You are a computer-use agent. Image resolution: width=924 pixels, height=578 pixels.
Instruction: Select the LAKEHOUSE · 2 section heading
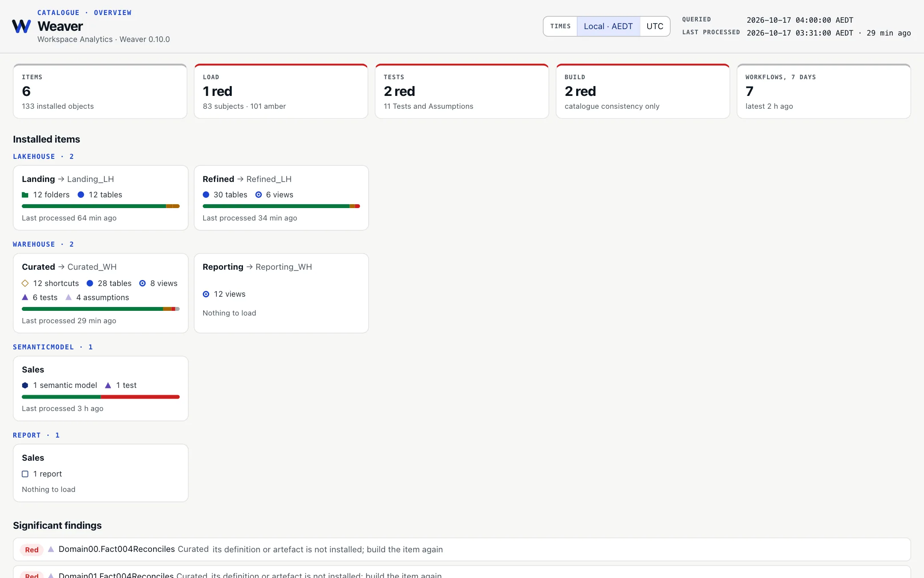coord(43,157)
